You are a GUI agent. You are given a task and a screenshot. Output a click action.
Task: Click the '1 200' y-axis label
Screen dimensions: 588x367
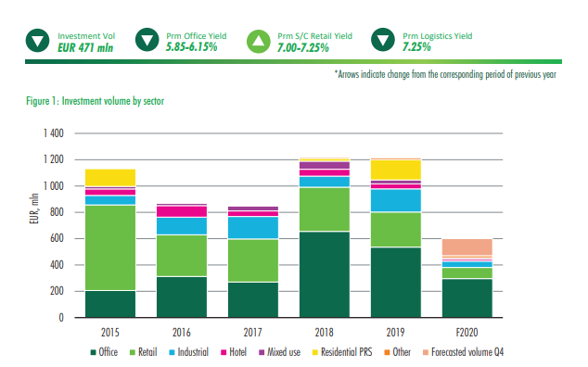(x=54, y=159)
